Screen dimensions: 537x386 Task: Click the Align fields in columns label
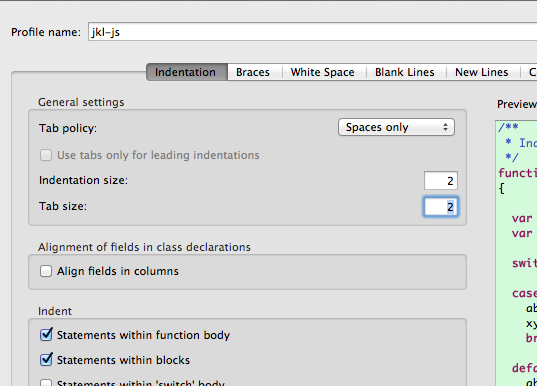pos(118,271)
